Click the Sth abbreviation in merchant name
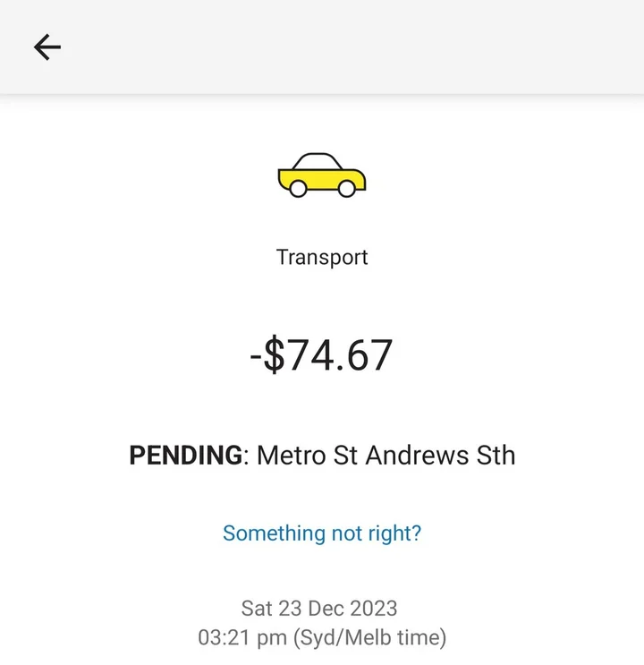Image resolution: width=644 pixels, height=665 pixels. 496,456
